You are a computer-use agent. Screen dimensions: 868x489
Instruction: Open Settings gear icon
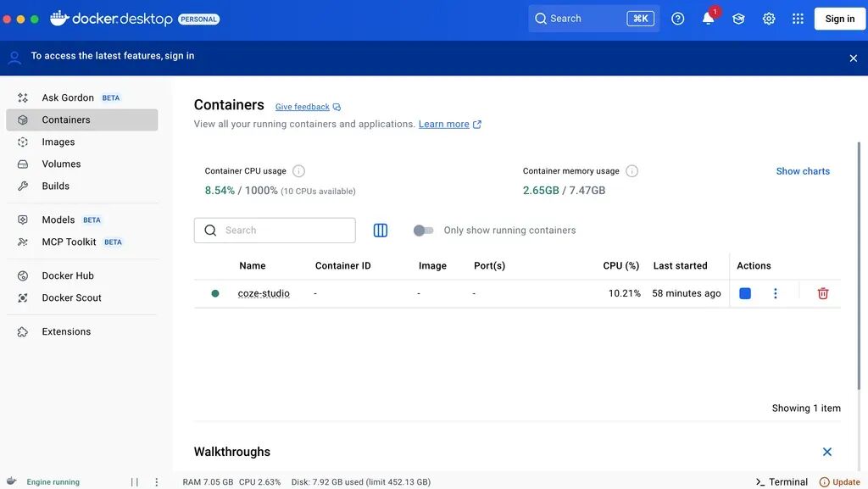769,19
